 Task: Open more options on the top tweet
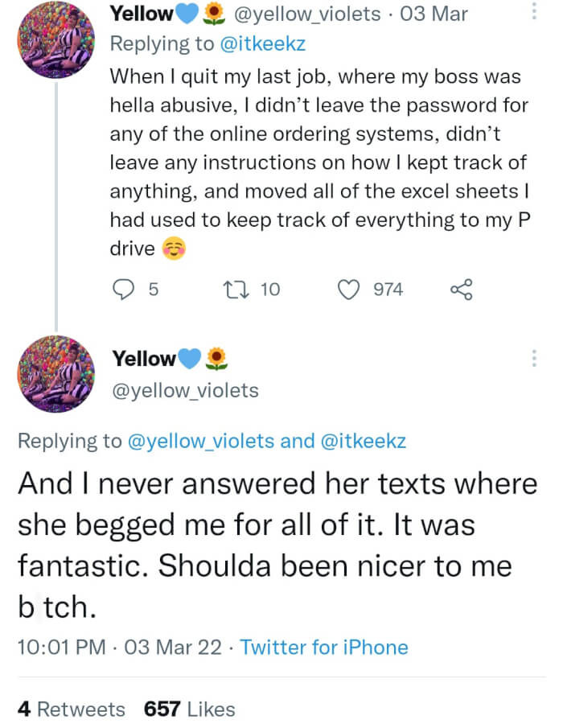point(534,12)
